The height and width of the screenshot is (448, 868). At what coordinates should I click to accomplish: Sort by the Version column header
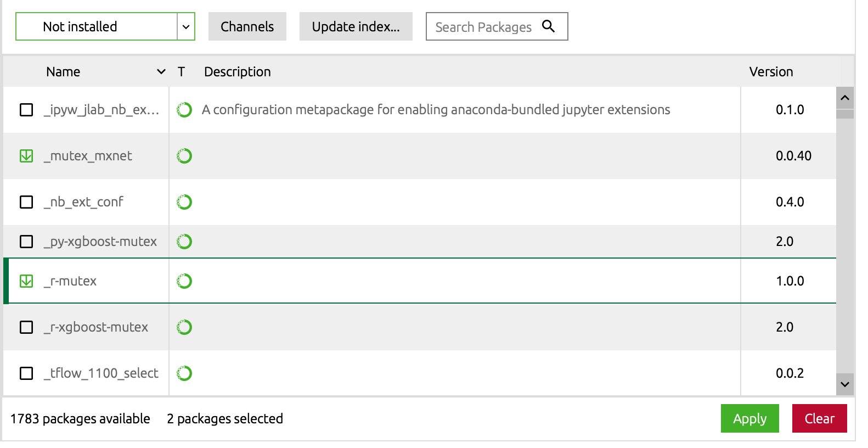[771, 72]
